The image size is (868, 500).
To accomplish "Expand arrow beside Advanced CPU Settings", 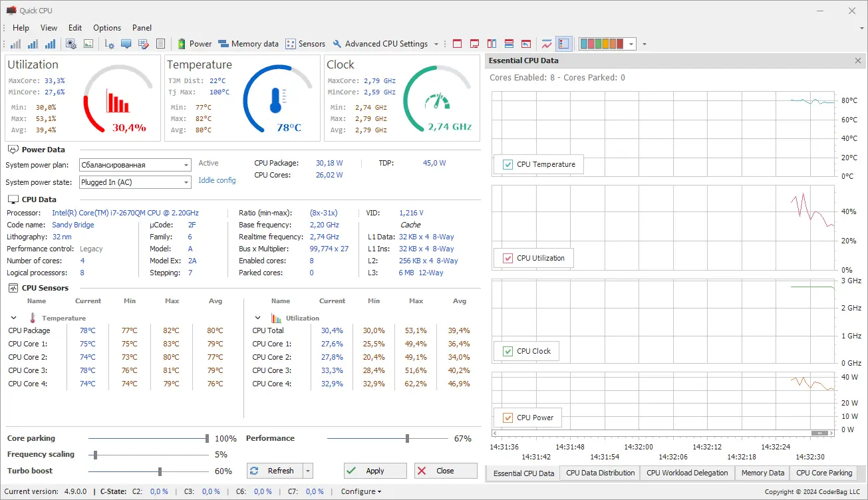I will tap(436, 45).
